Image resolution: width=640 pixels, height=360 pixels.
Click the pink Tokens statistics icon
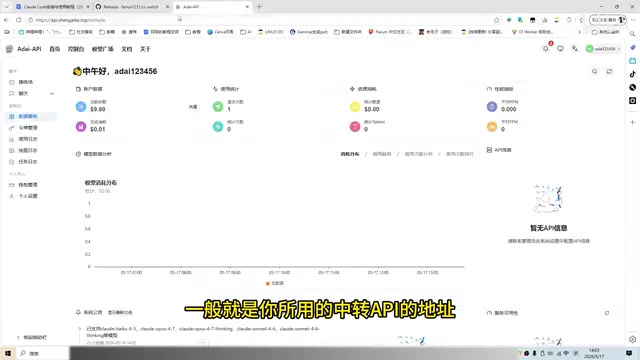pos(355,127)
